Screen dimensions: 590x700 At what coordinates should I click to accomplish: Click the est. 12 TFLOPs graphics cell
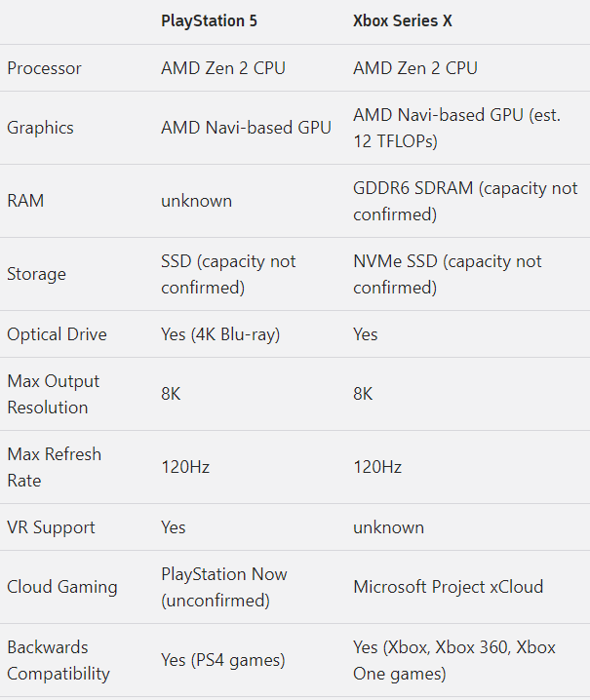coord(456,128)
